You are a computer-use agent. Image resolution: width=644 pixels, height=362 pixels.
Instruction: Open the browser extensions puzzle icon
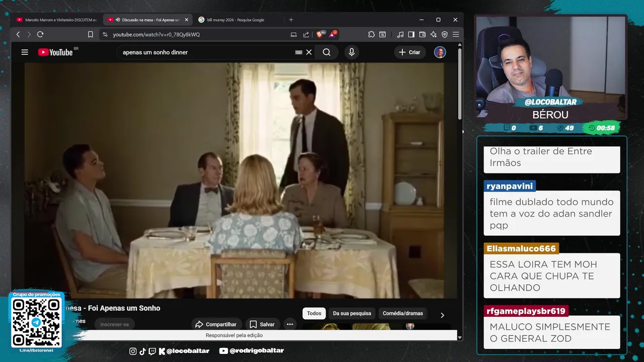(x=371, y=34)
